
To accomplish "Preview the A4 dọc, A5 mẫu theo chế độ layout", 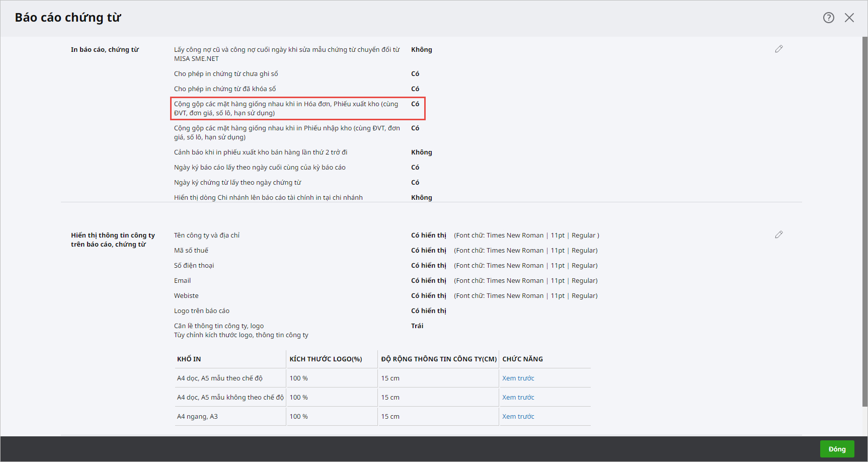I will (518, 378).
